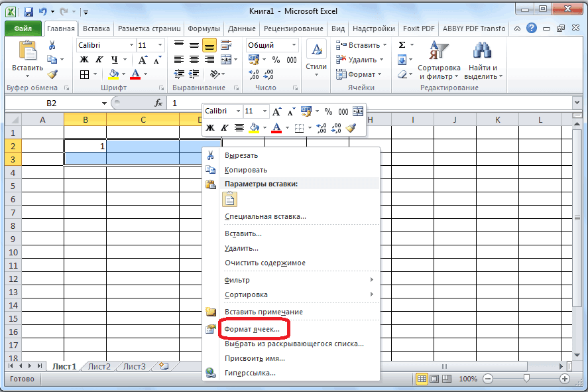
Task: Choose Формат ячеек... from context menu
Action: coord(253,328)
